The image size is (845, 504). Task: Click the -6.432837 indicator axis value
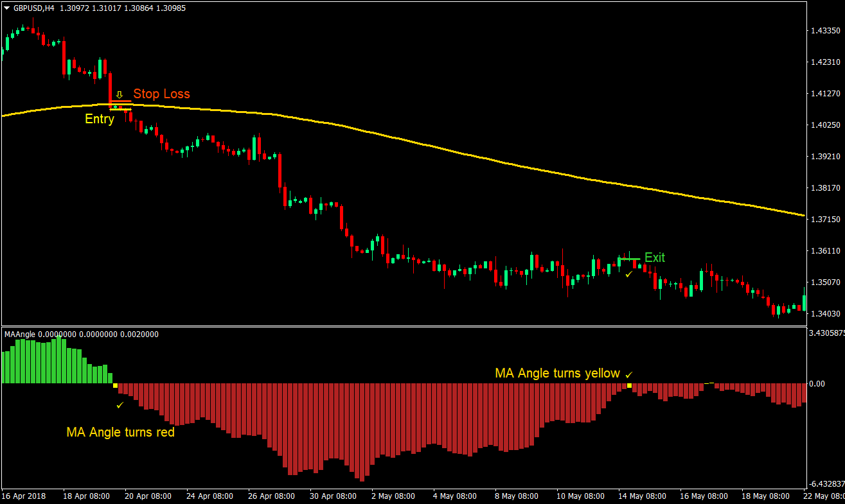coord(827,484)
